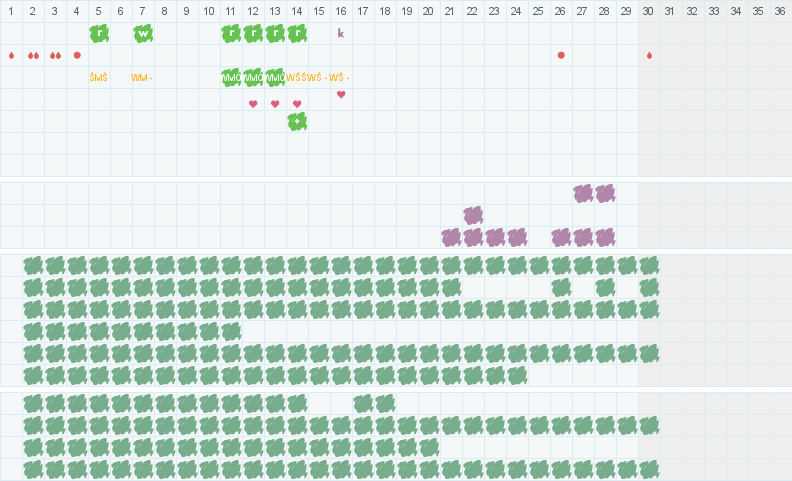Select the small red drop on day 30
Image resolution: width=792 pixels, height=481 pixels.
click(x=649, y=55)
